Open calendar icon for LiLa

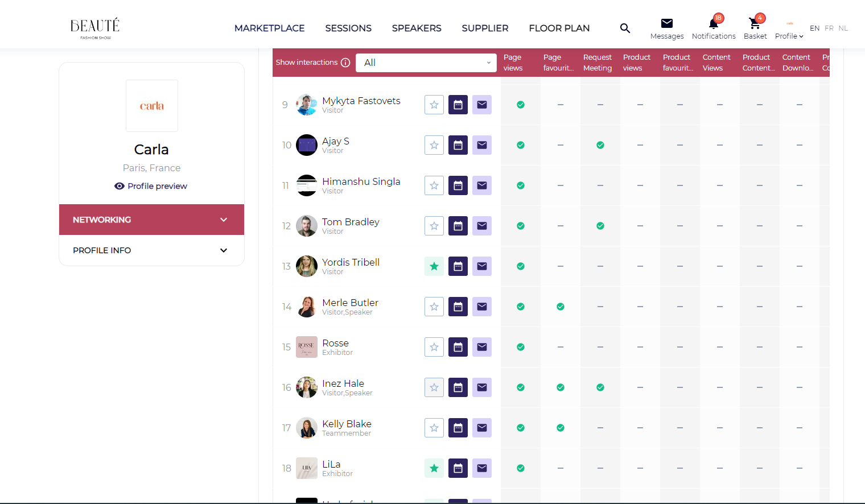tap(458, 468)
